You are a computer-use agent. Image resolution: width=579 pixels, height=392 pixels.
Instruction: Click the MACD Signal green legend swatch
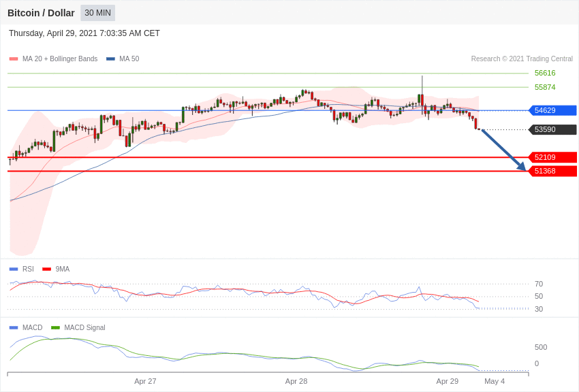coord(55,327)
